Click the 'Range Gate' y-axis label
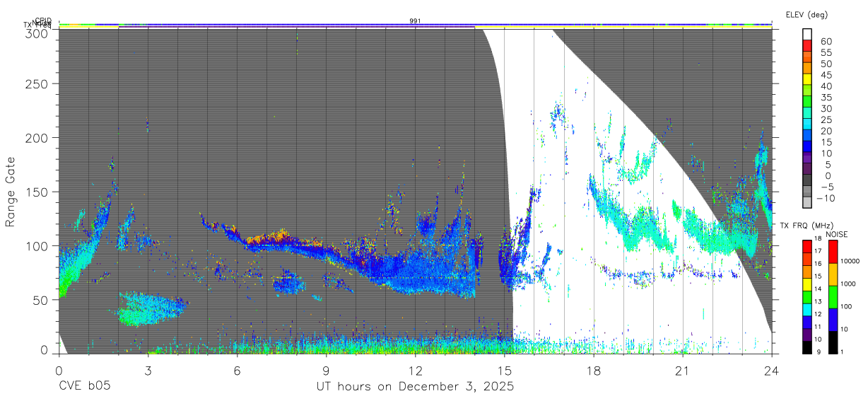The width and height of the screenshot is (868, 401). coord(11,192)
